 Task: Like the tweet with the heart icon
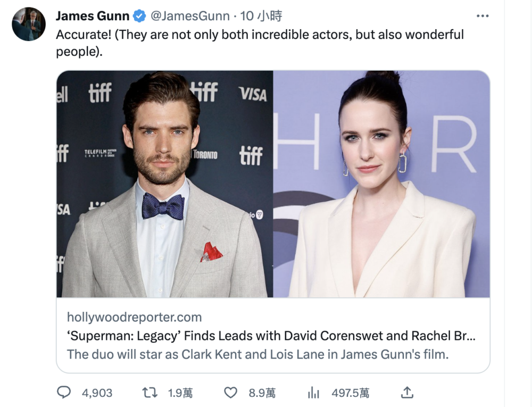coord(230,393)
